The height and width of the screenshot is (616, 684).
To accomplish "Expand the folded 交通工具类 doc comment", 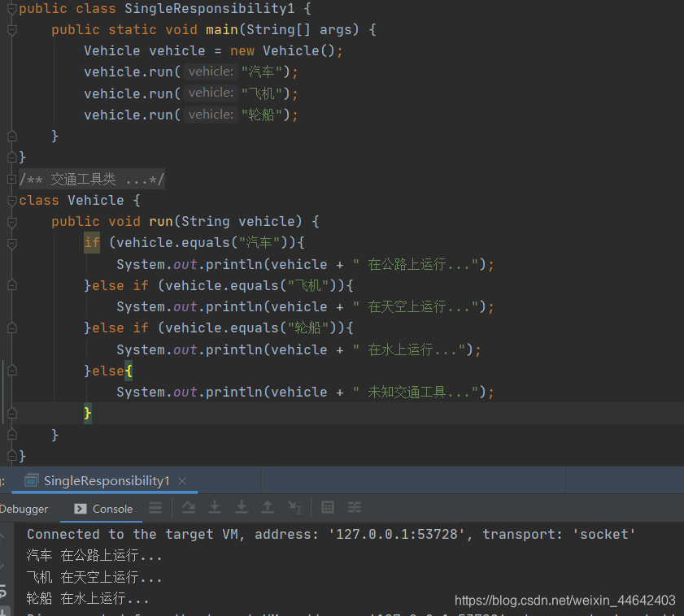I will pos(12,179).
